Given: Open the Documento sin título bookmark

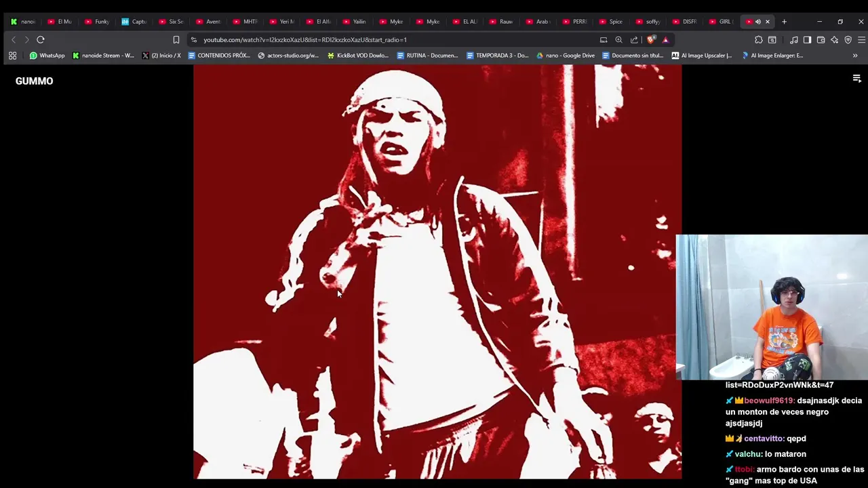Looking at the screenshot, I should coord(633,56).
